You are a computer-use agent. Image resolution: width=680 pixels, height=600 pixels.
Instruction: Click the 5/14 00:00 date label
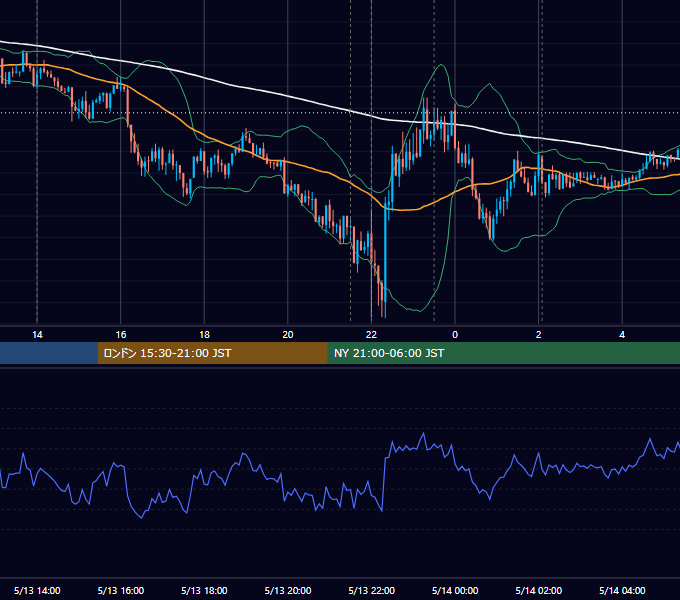click(455, 590)
